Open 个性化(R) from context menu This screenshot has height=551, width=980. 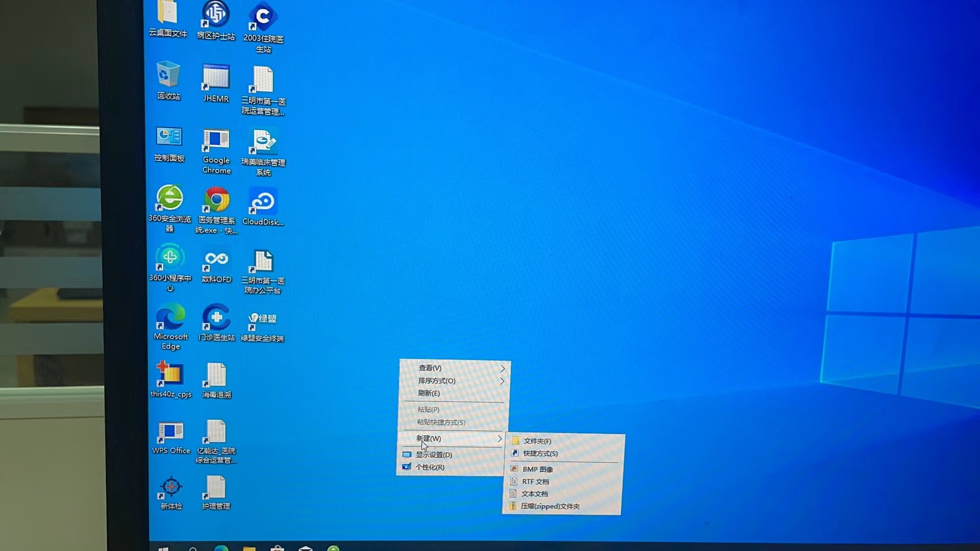click(430, 467)
